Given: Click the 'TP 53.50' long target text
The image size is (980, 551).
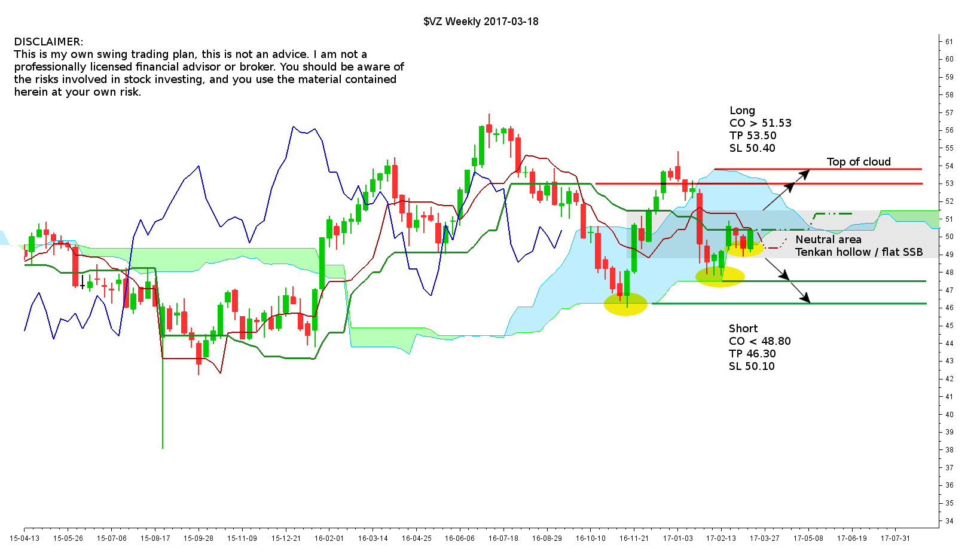Looking at the screenshot, I should (x=753, y=136).
